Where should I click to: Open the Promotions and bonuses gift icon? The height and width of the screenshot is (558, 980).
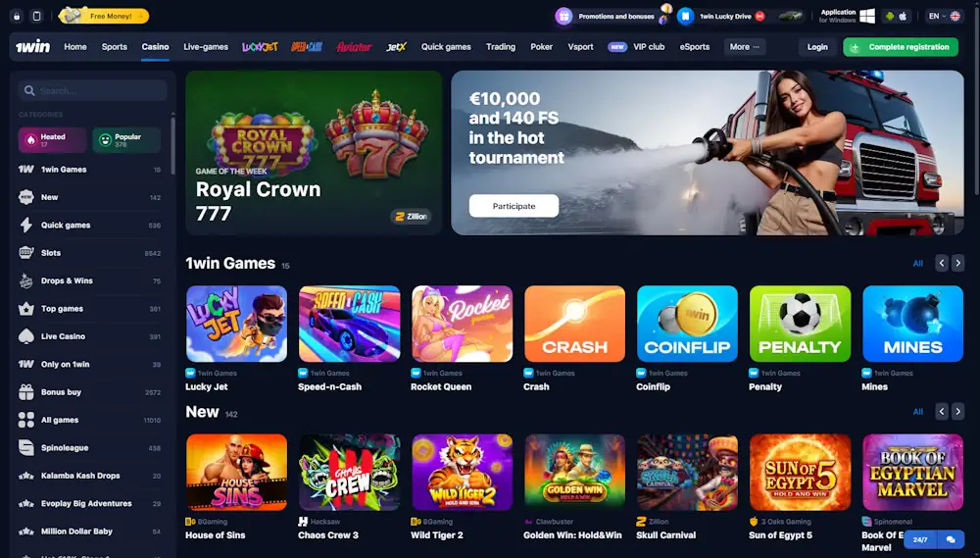pyautogui.click(x=563, y=17)
